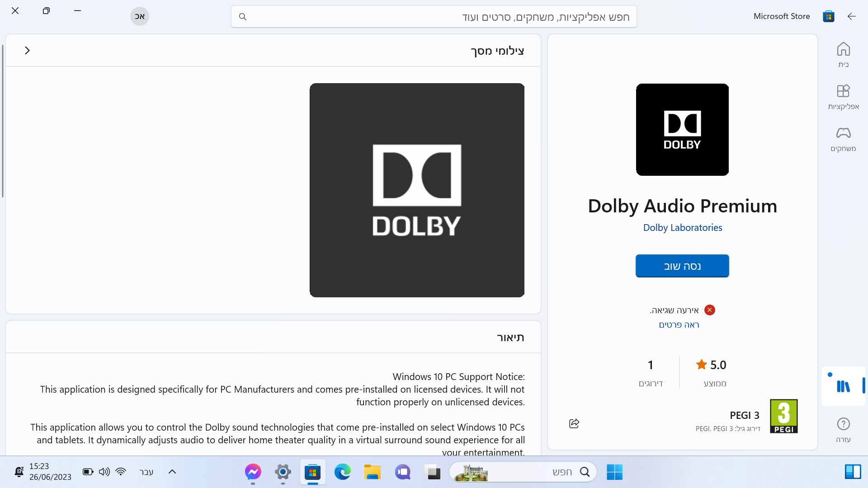This screenshot has height=488, width=868.
Task: Open the Apps (אפליקציות) section
Action: pos(843,97)
